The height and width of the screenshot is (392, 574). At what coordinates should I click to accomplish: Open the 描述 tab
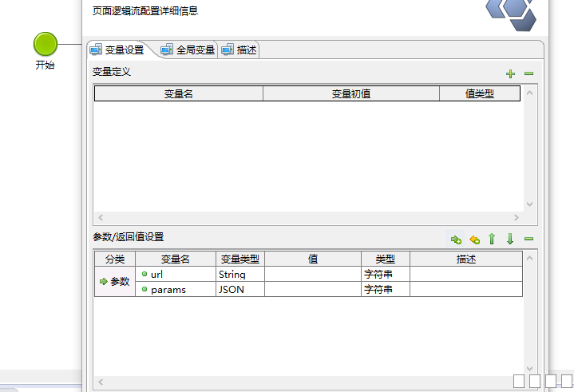[240, 49]
